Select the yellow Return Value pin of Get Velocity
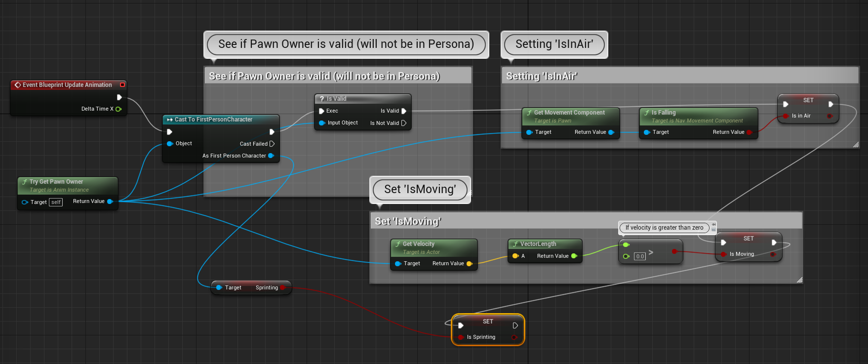This screenshot has height=364, width=868. pos(469,264)
